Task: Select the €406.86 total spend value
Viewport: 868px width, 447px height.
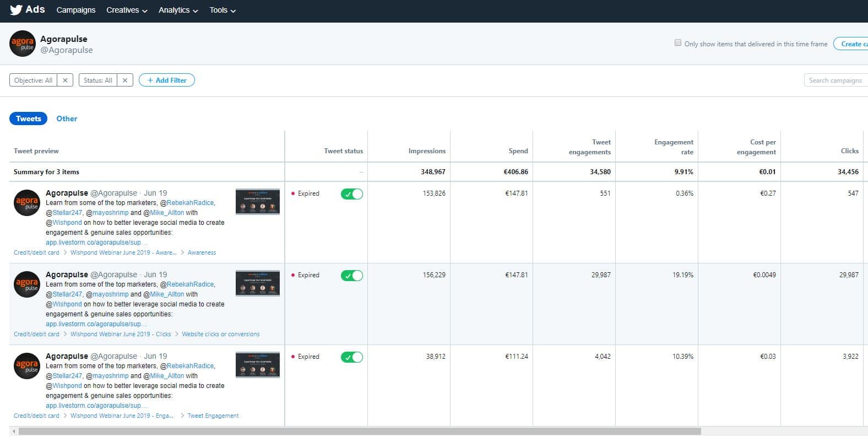Action: pos(516,172)
